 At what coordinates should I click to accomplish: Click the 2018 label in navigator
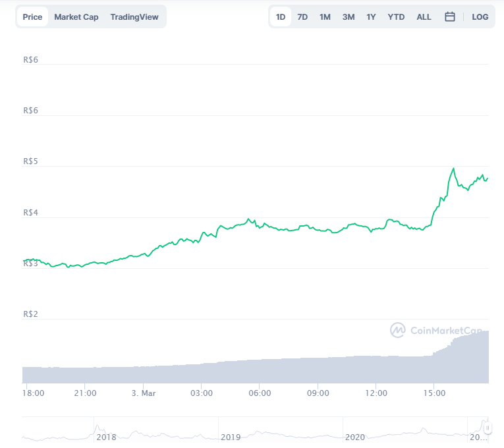click(x=106, y=437)
